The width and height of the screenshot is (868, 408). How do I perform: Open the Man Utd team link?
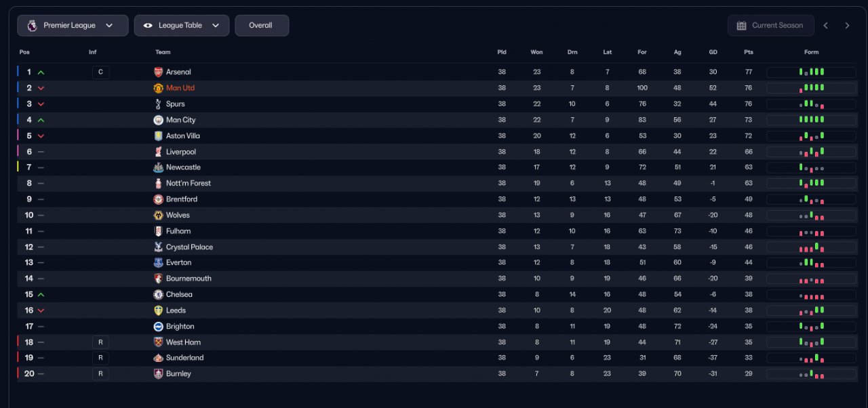click(x=180, y=88)
